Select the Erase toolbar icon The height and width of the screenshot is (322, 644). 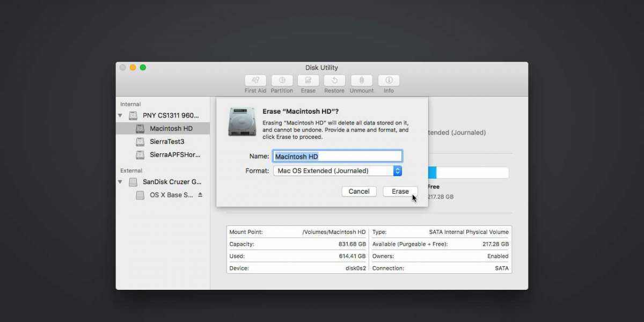308,80
